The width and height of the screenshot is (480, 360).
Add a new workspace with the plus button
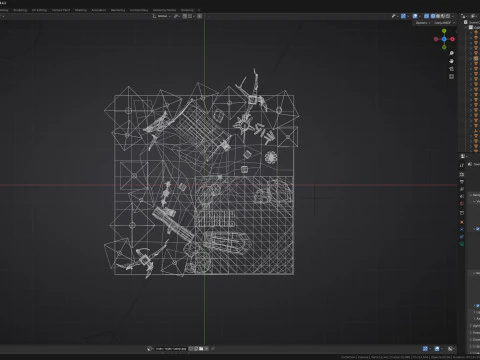click(x=199, y=10)
